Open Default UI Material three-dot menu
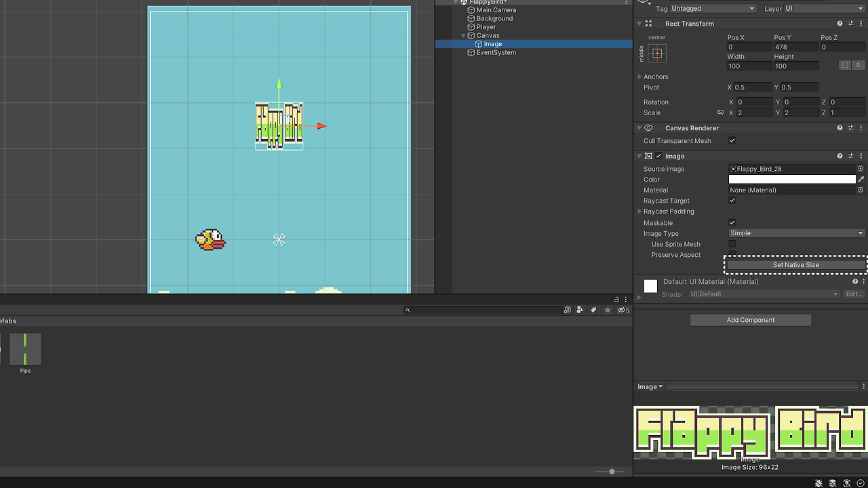The height and width of the screenshot is (488, 868). click(863, 281)
